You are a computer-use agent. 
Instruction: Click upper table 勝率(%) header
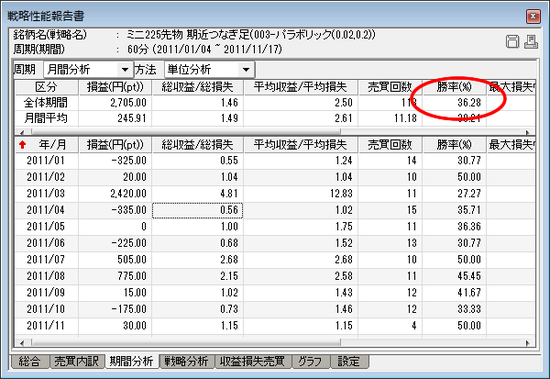pyautogui.click(x=454, y=87)
